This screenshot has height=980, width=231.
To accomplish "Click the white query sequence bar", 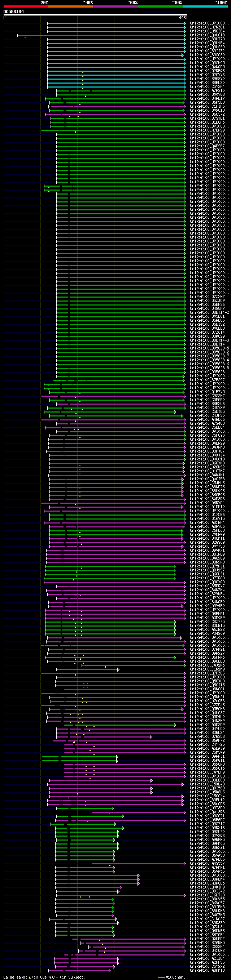I will coord(95,15).
